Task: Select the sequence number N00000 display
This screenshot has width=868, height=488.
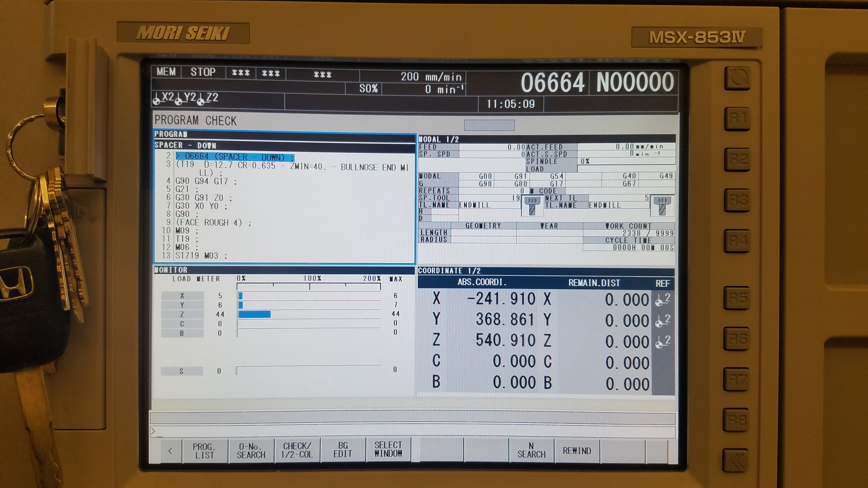Action: [x=635, y=82]
